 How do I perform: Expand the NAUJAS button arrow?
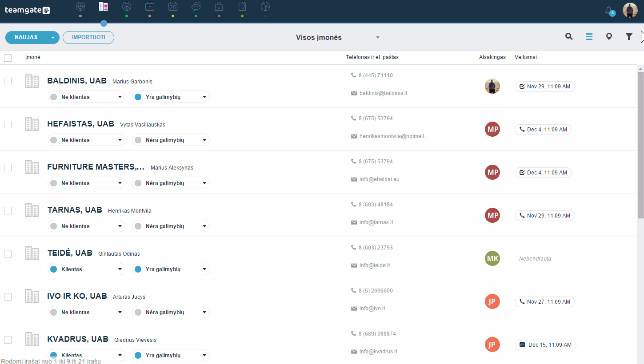[x=53, y=38]
